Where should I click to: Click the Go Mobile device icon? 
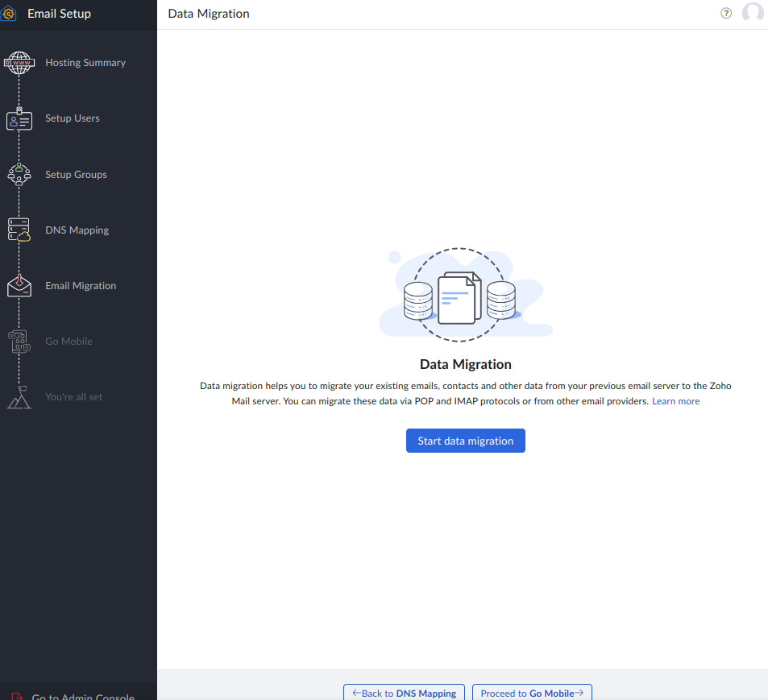tap(19, 342)
